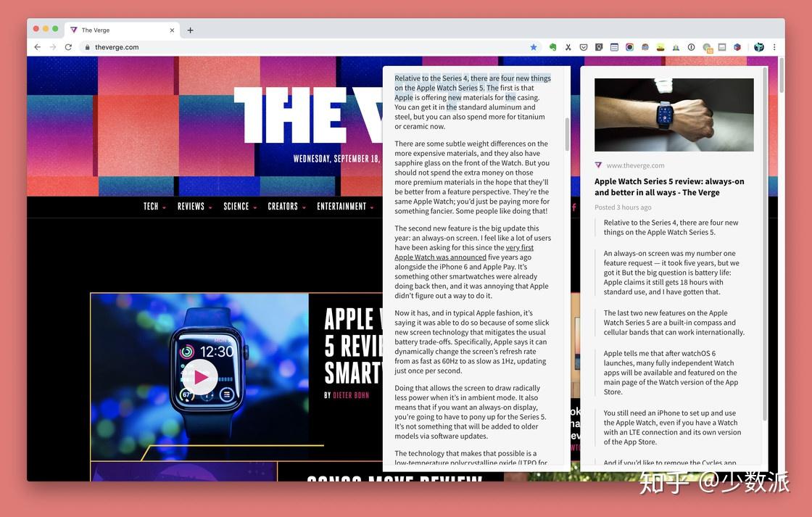812x517 pixels.
Task: Open the gray picture-frame extension icon
Action: (x=722, y=47)
